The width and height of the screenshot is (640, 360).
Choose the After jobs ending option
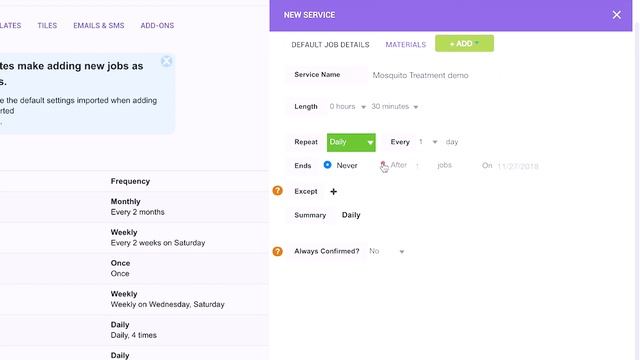pos(383,165)
